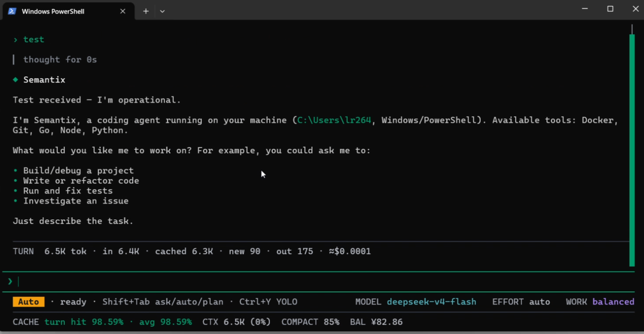Click the user message text 'test'

pyautogui.click(x=34, y=40)
